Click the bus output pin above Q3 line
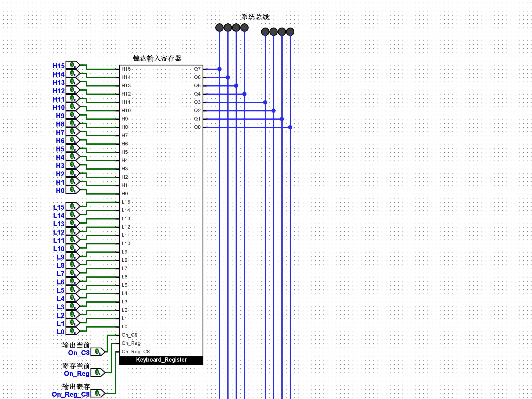532x399 pixels. [265, 32]
